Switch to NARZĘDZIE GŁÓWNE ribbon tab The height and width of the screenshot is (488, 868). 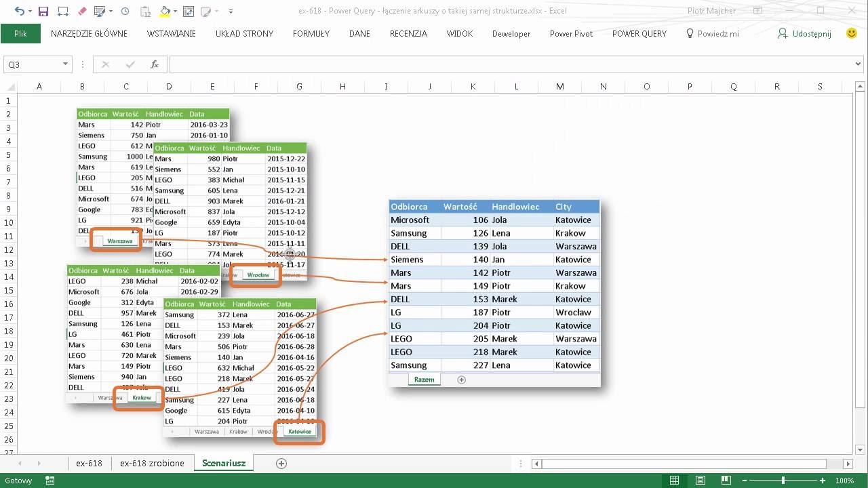pos(89,33)
